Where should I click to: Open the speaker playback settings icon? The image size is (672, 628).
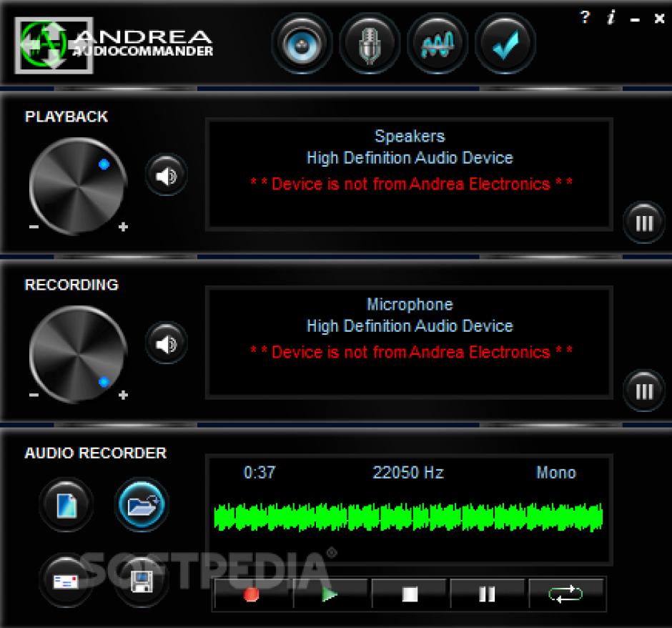tap(302, 44)
